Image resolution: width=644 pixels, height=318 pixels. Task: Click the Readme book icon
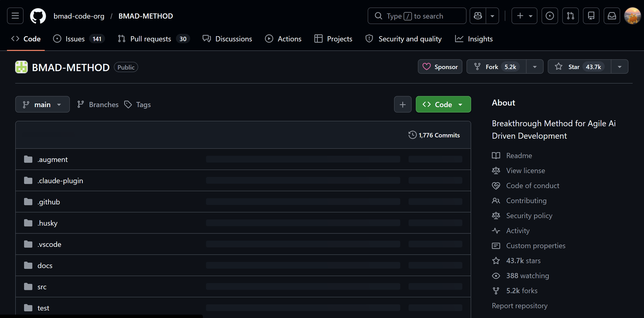496,155
